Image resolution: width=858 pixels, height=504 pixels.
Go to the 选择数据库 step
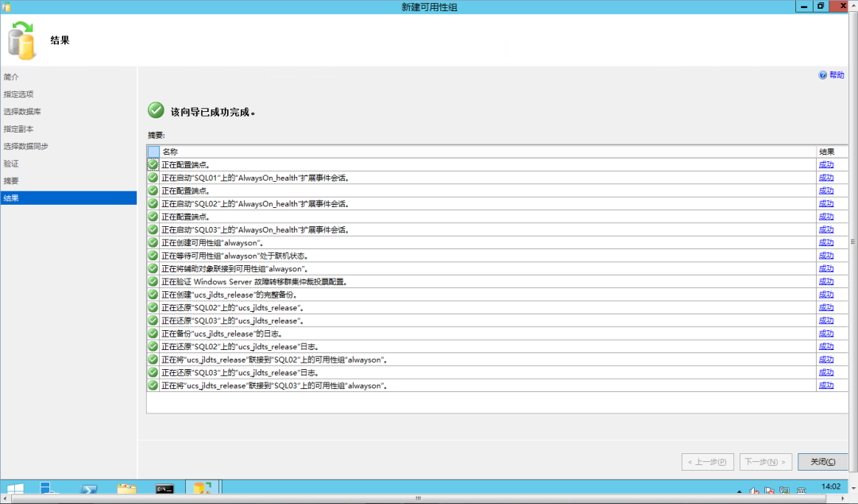22,111
